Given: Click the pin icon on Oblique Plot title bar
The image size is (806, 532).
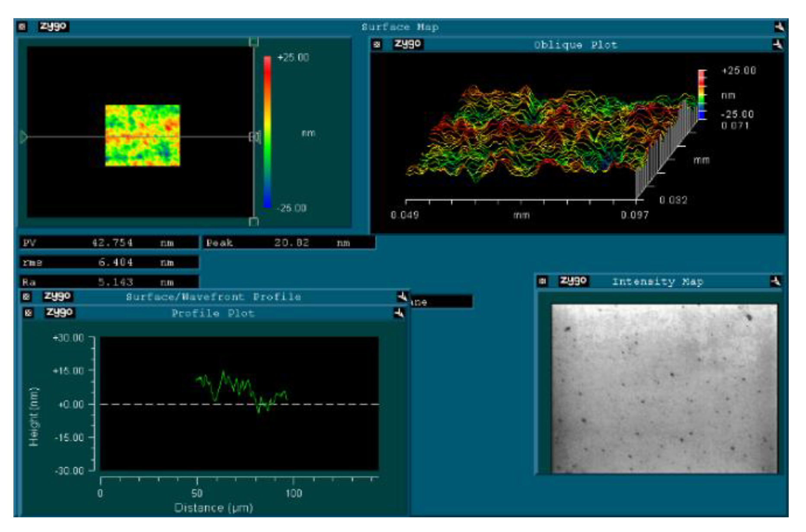Looking at the screenshot, I should coord(777,45).
